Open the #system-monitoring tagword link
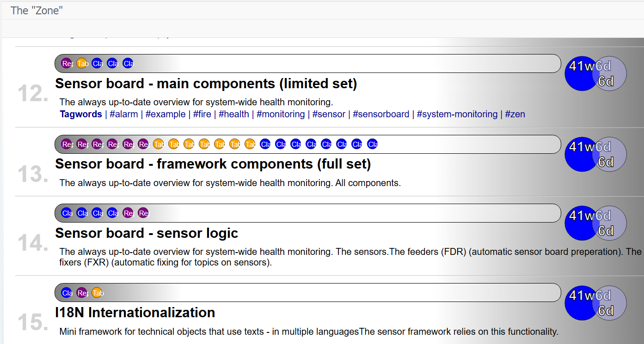The image size is (644, 344). tap(457, 114)
